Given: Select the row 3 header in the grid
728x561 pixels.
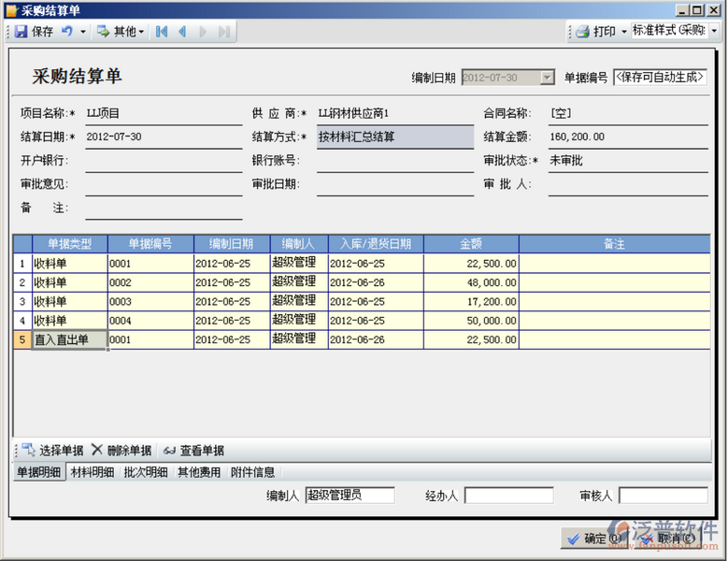Looking at the screenshot, I should pos(21,302).
